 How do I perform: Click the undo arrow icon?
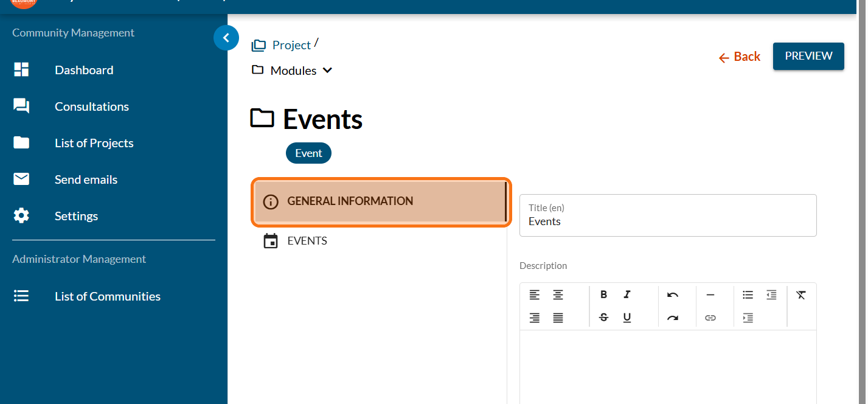click(672, 294)
